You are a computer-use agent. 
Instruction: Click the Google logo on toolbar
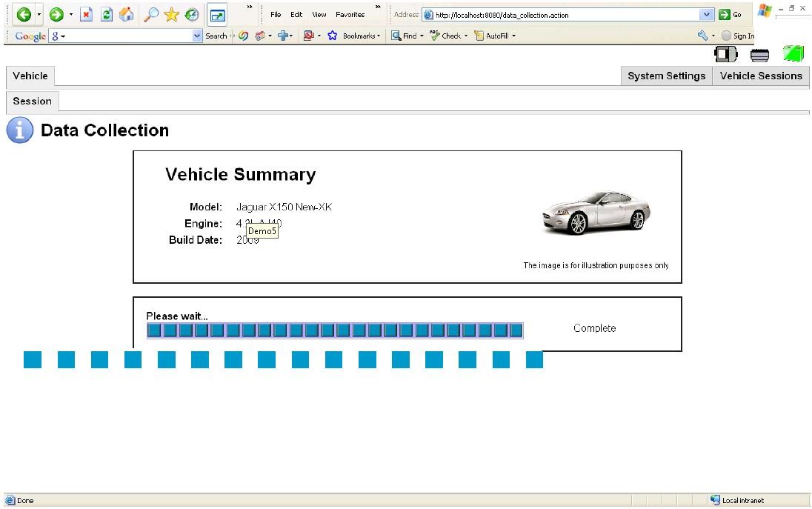[30, 36]
